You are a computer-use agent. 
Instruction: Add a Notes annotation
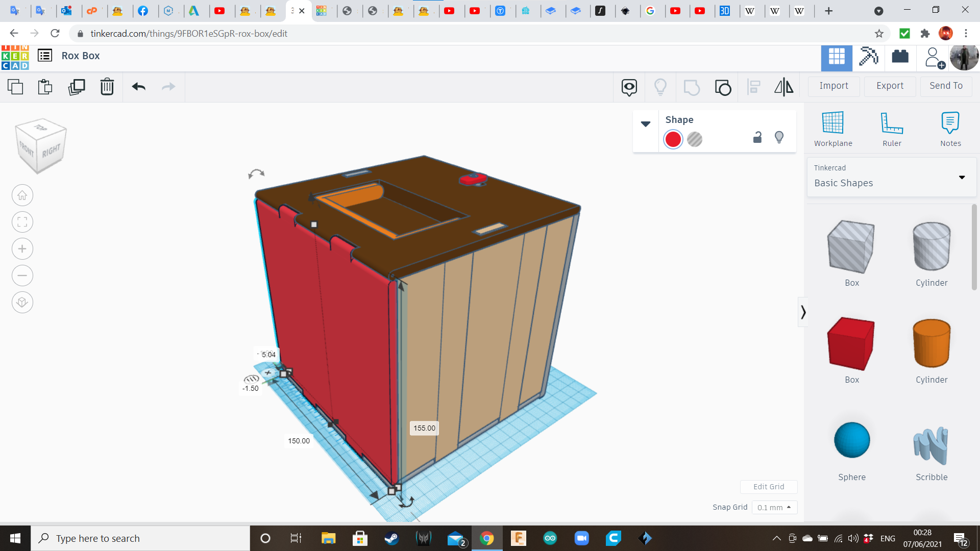[950, 129]
